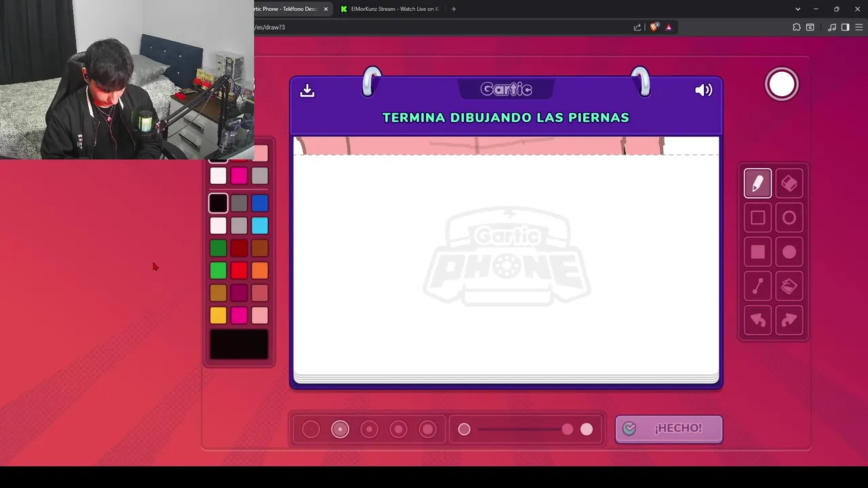Pick the brown color swatch
Screen dimensions: 868x488
coord(260,249)
